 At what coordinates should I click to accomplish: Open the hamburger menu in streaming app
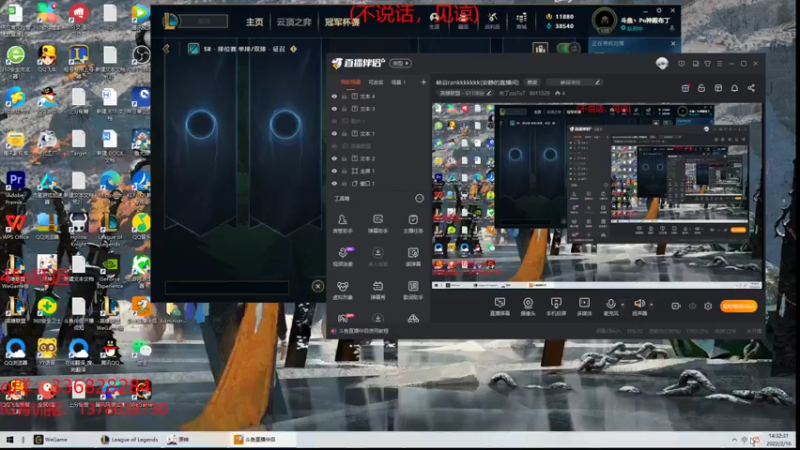pyautogui.click(x=719, y=64)
